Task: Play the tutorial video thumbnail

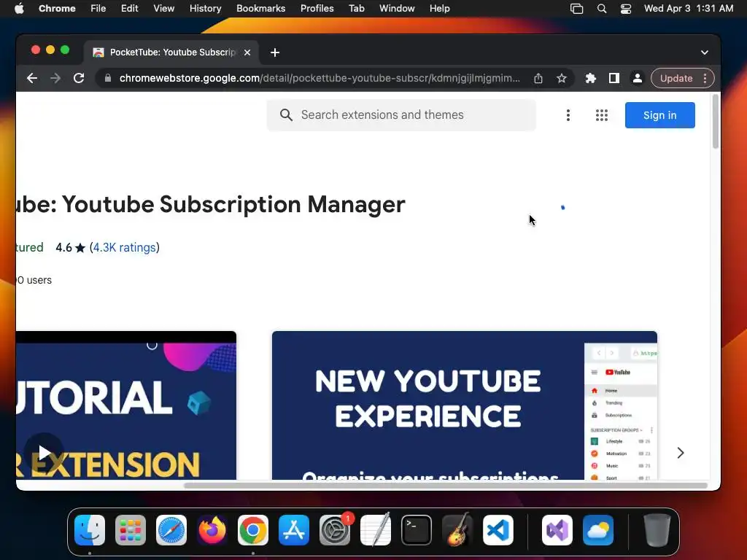Action: click(44, 453)
